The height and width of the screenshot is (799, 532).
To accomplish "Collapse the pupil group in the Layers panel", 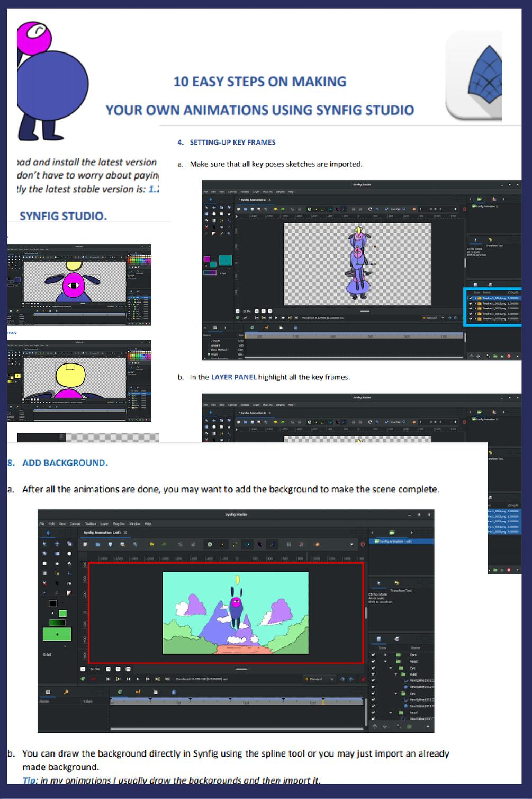I will click(396, 674).
